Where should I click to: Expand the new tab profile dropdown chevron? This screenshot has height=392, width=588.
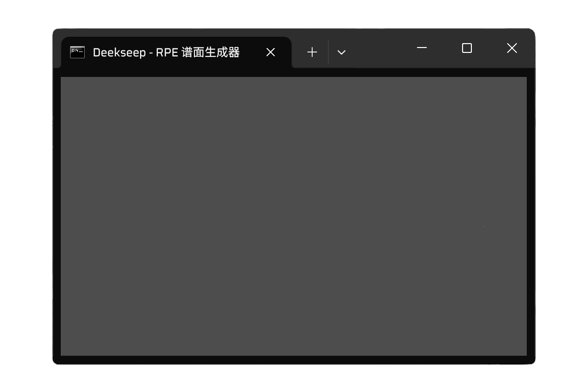coord(342,52)
